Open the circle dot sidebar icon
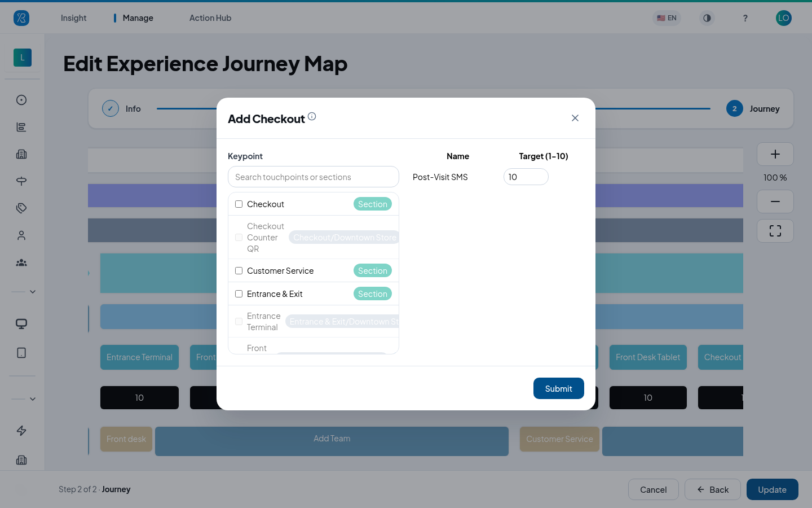This screenshot has height=508, width=812. point(21,100)
